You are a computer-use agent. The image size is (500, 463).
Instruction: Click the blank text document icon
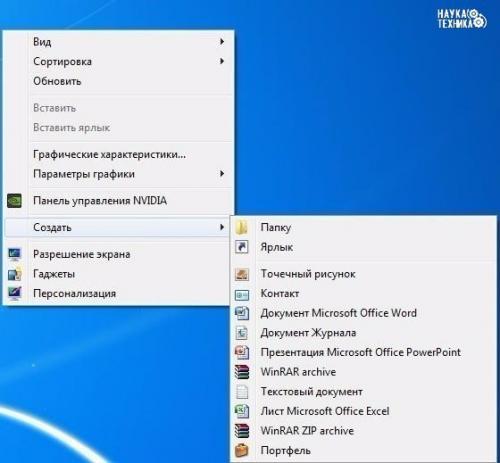[242, 392]
